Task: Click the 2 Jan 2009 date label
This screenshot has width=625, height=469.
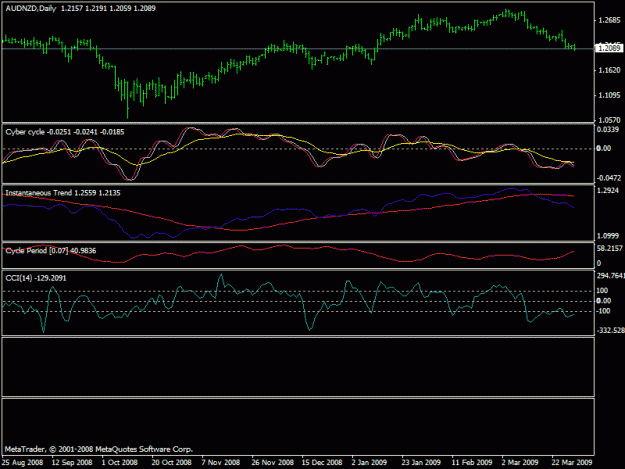Action: 369,462
